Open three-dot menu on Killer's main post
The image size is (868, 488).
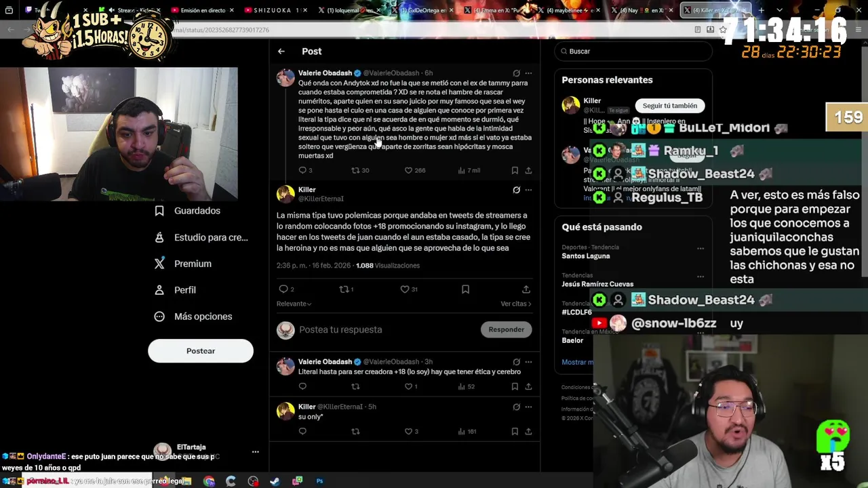(x=528, y=190)
